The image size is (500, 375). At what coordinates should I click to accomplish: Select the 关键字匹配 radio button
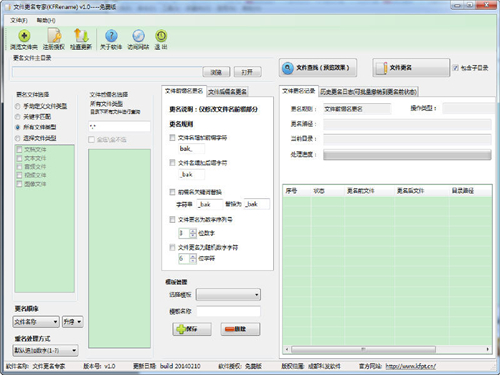[18, 117]
